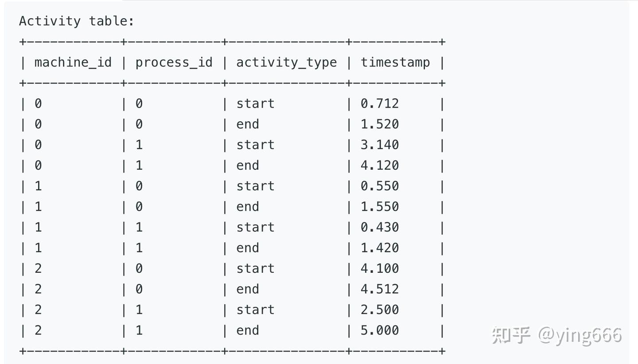This screenshot has height=364, width=638.
Task: Select the 1.520 timestamp cell
Action: 380,124
